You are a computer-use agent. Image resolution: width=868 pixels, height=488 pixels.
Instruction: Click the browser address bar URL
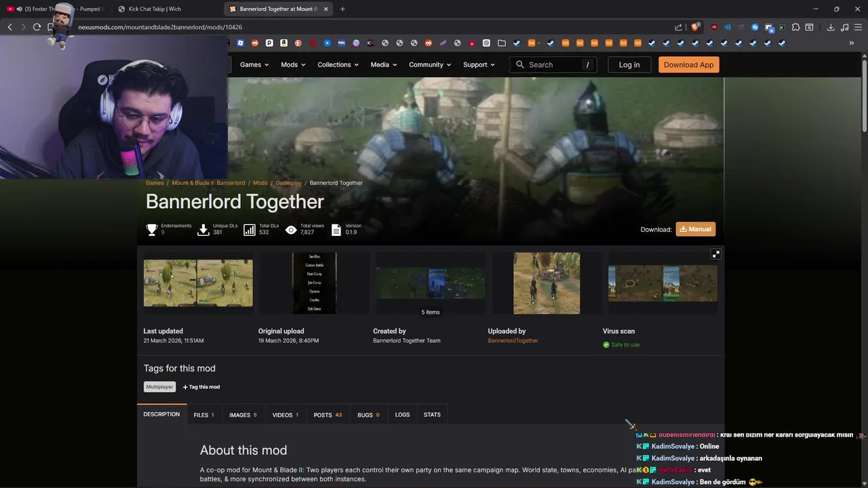[x=160, y=27]
